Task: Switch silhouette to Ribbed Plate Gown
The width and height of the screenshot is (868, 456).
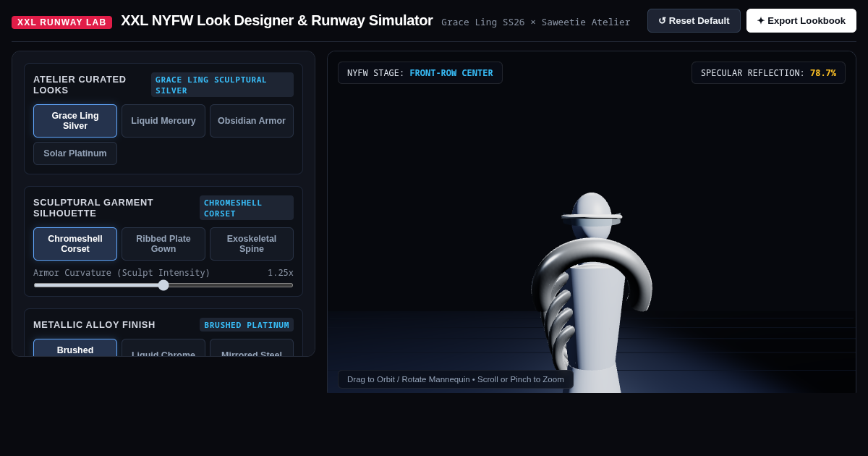Action: 163,244
